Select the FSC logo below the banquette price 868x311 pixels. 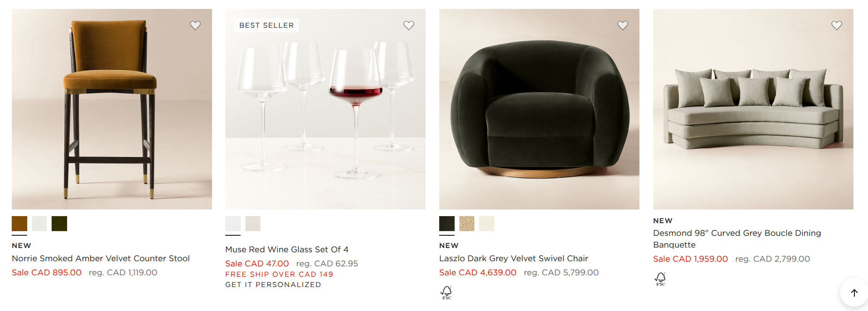660,278
